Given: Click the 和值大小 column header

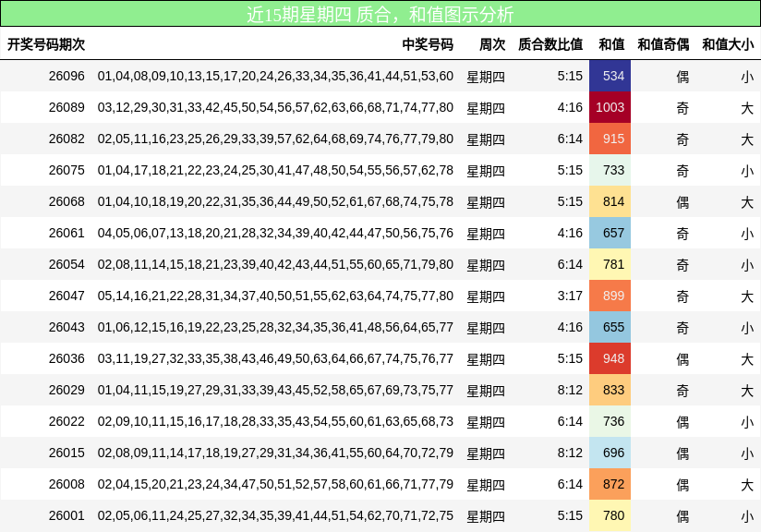Looking at the screenshot, I should point(726,42).
